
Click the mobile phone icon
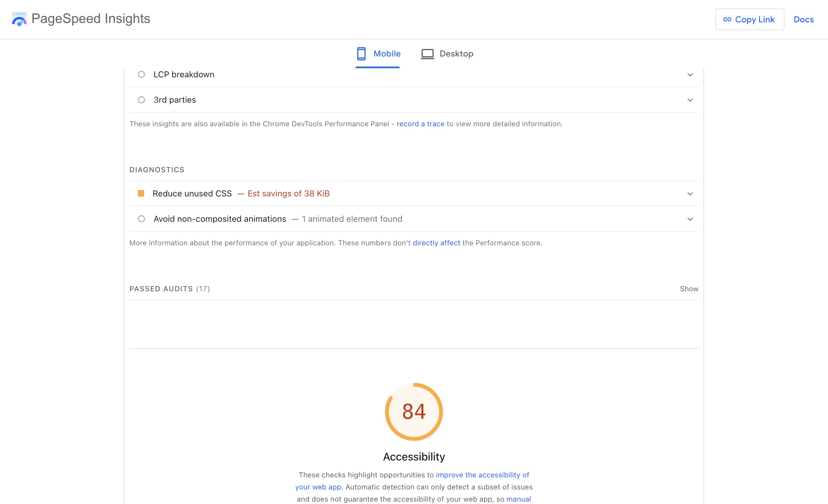361,54
